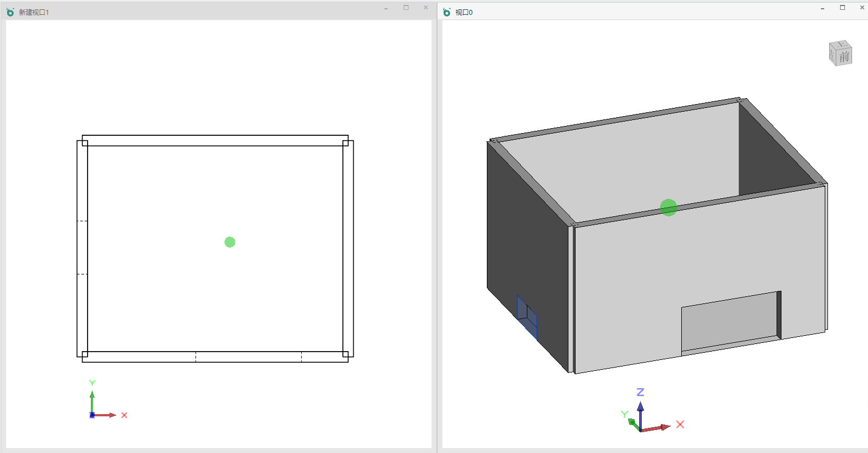Select the right wall in the 新建视口1 plan view
868x453 pixels.
[x=348, y=249]
